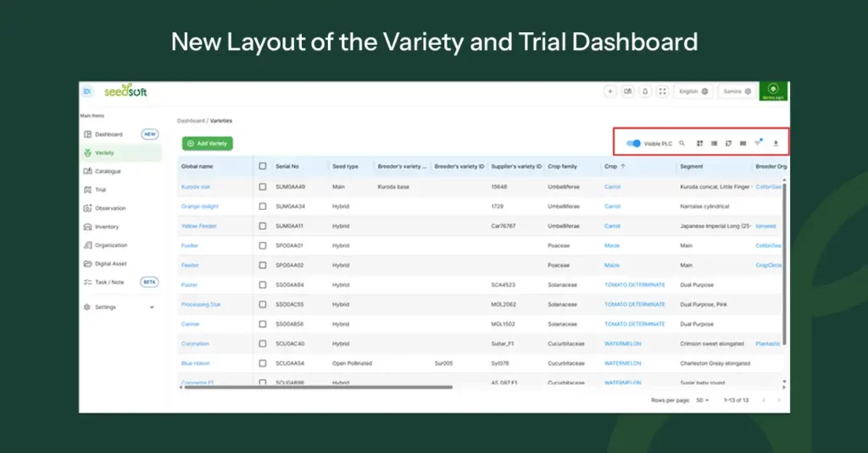Open Rows per page 50 dropdown
The image size is (868, 453).
click(x=703, y=400)
